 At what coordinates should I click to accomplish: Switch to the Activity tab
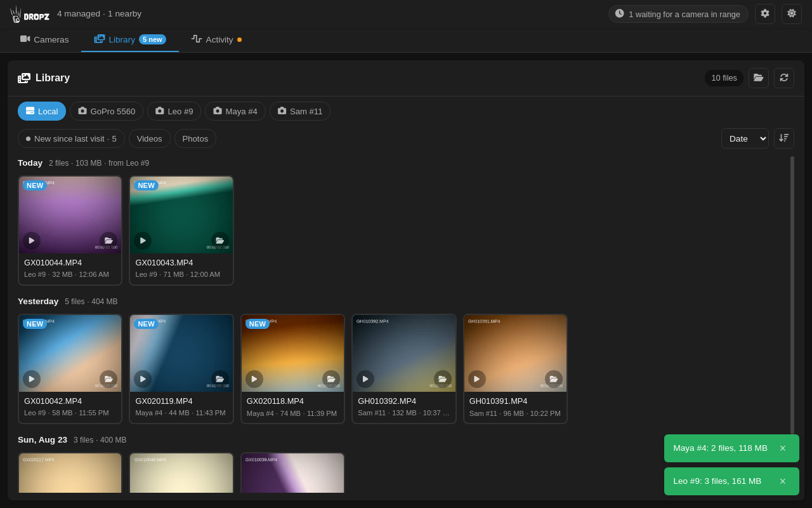point(216,39)
